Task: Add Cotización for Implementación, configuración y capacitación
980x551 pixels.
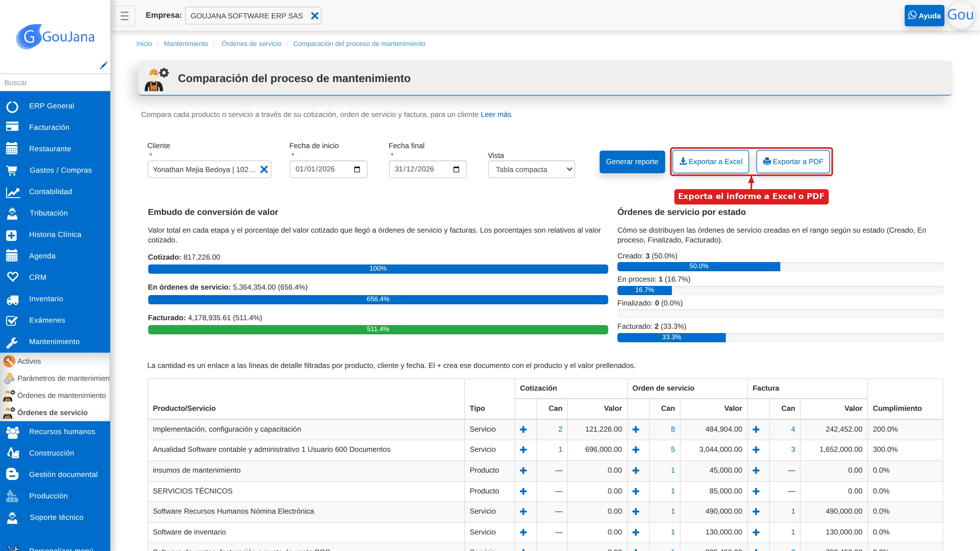Action: coord(523,429)
